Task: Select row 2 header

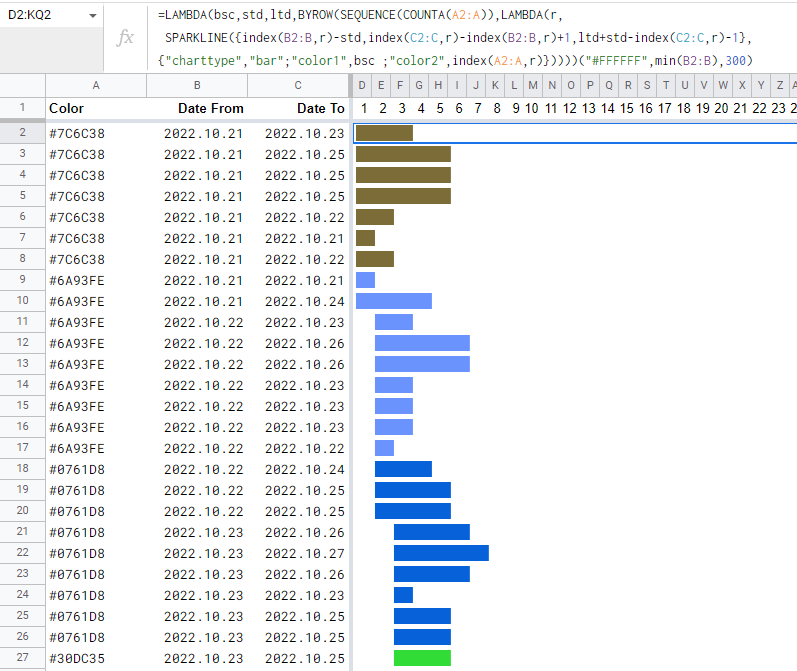Action: (x=22, y=133)
